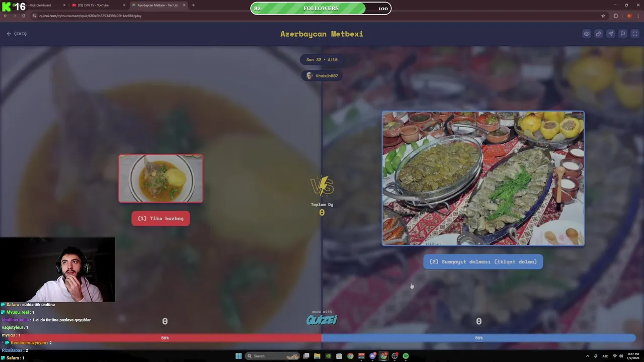Go back with the Çıxış arrow
Screen dimensions: 644x362
click(17, 34)
